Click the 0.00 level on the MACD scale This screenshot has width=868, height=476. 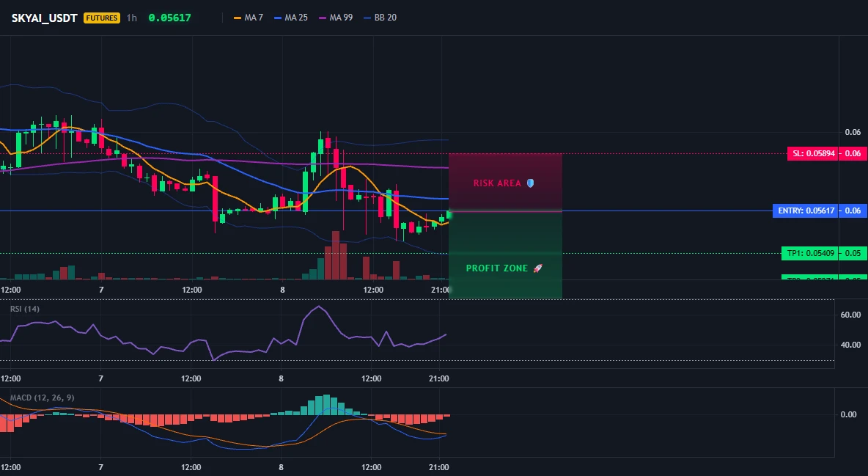849,414
